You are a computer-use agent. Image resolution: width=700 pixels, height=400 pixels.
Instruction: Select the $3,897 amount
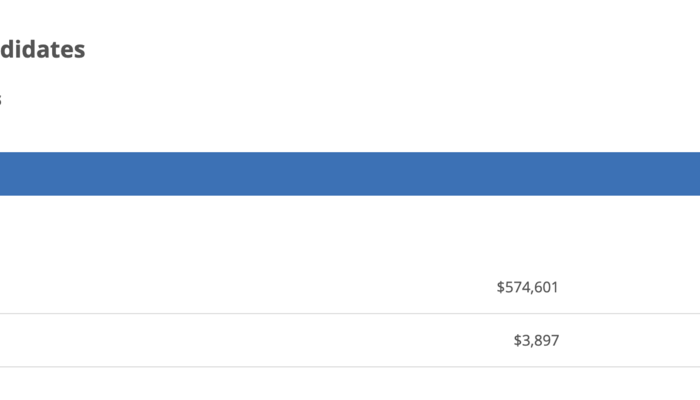point(536,340)
